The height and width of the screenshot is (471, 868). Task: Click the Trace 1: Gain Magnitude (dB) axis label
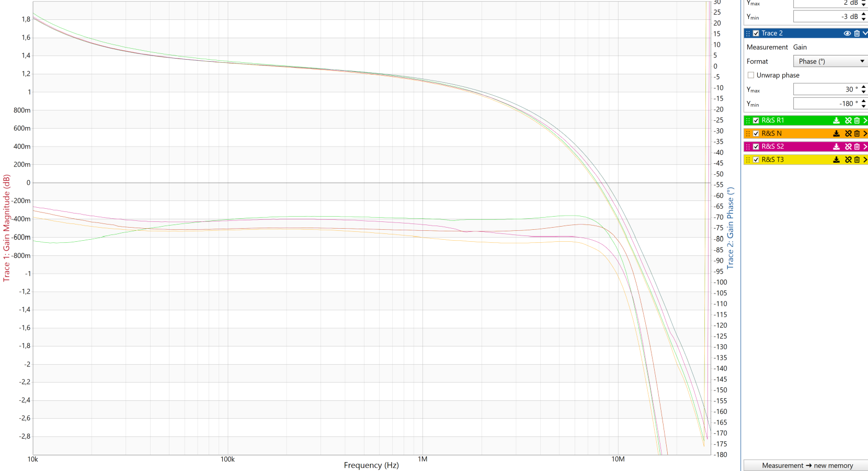click(x=6, y=228)
